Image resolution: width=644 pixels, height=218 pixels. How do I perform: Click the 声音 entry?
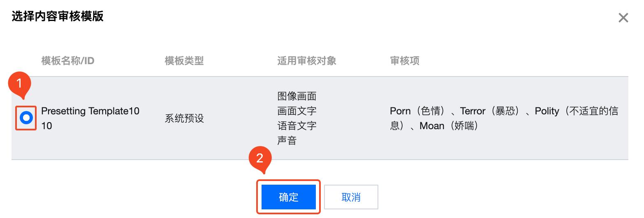point(287,141)
